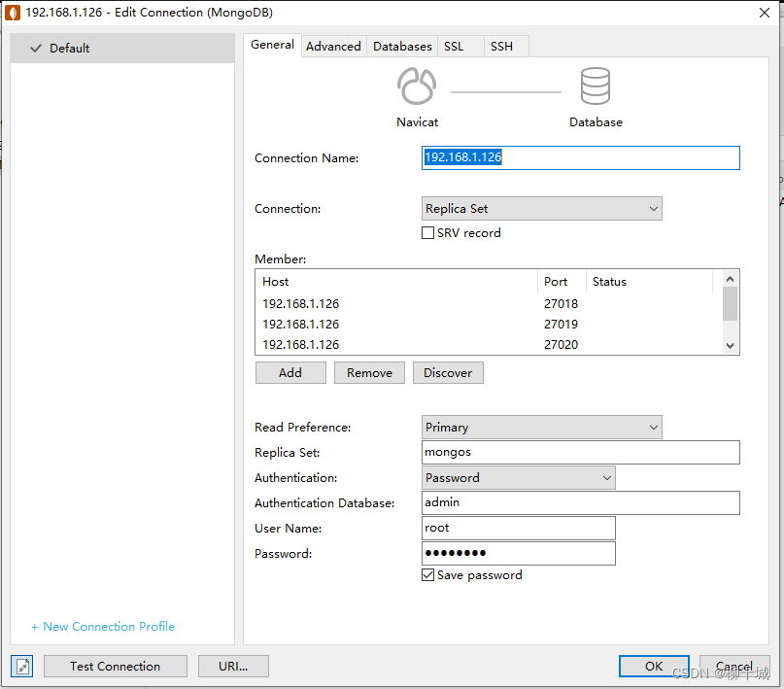784x689 pixels.
Task: Click the member list scroll down arrow
Action: (730, 346)
